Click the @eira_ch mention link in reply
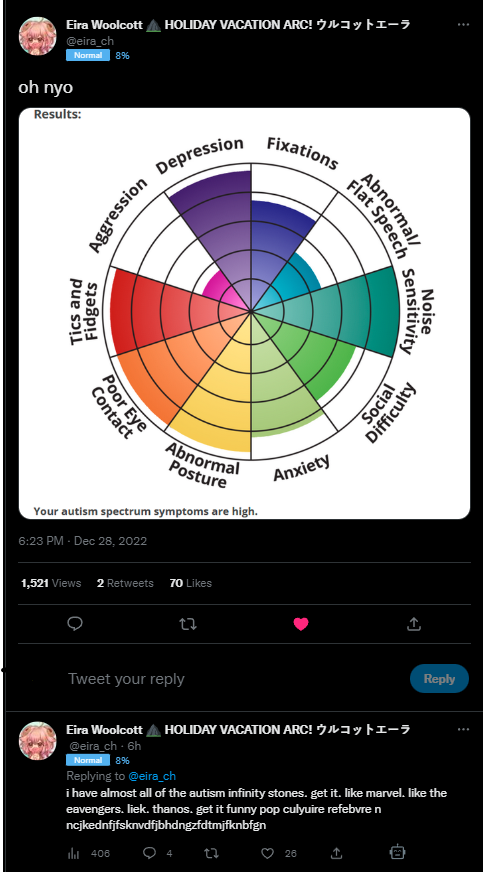 coord(152,776)
